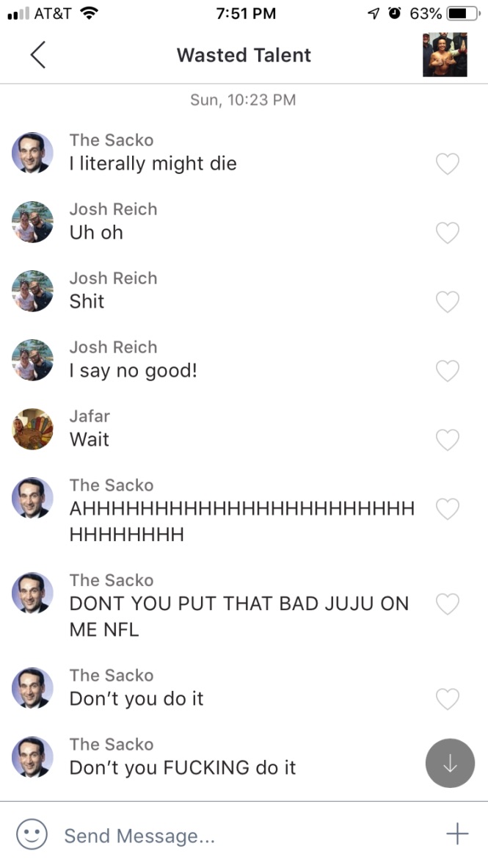
Task: Open The Sacko's avatar on first message
Action: click(x=32, y=153)
